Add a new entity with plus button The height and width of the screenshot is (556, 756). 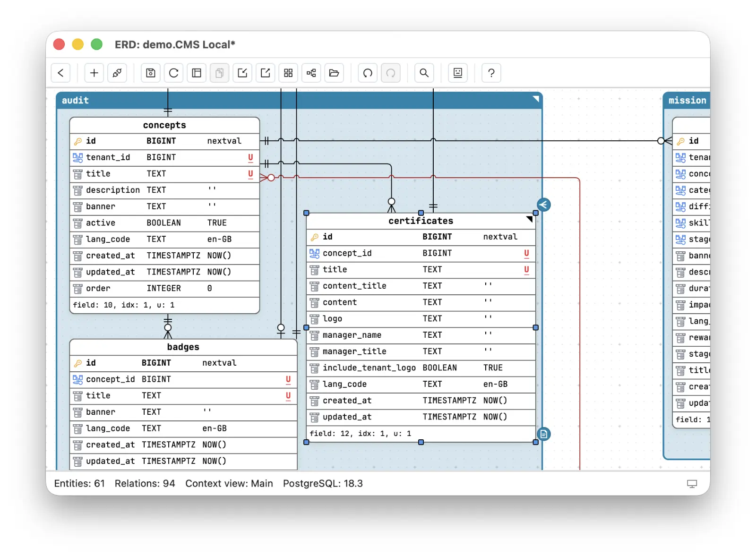pyautogui.click(x=94, y=73)
